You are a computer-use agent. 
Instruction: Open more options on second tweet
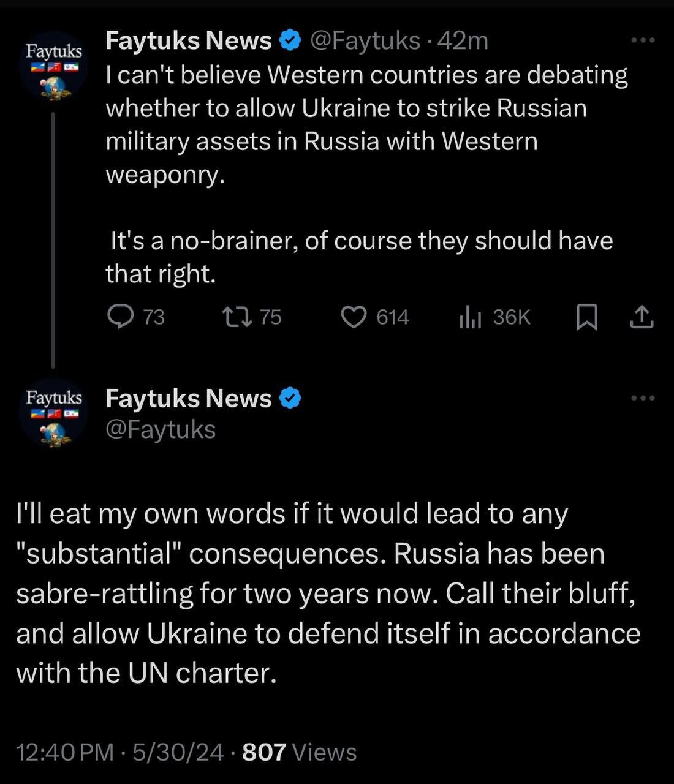point(643,398)
